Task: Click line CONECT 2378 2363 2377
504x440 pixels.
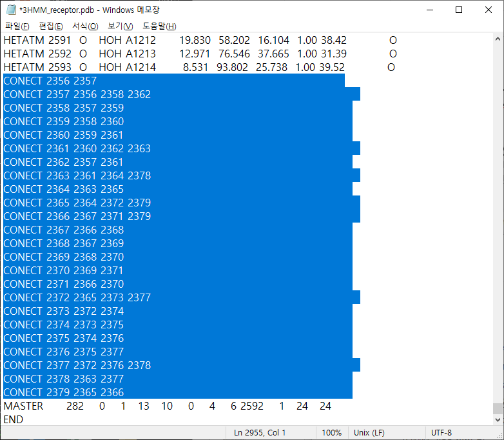Action: tap(64, 379)
